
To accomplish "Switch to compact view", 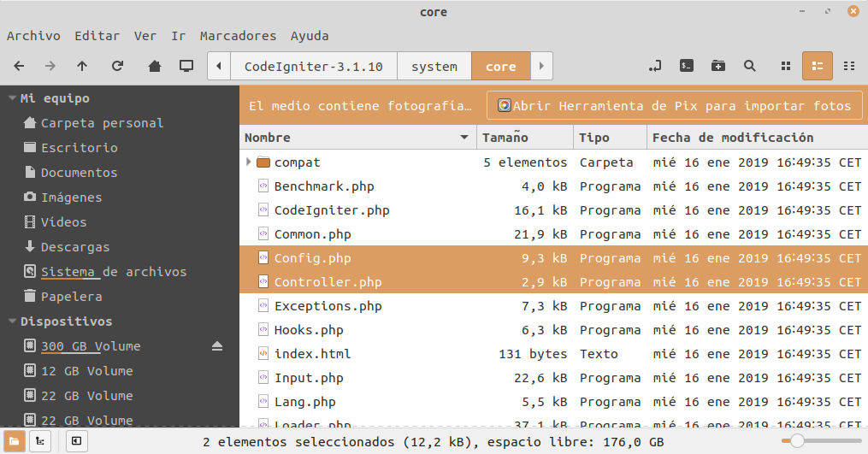I will [x=849, y=66].
